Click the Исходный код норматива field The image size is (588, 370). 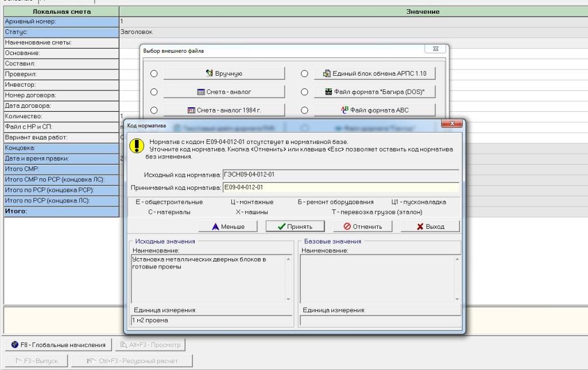coord(341,174)
